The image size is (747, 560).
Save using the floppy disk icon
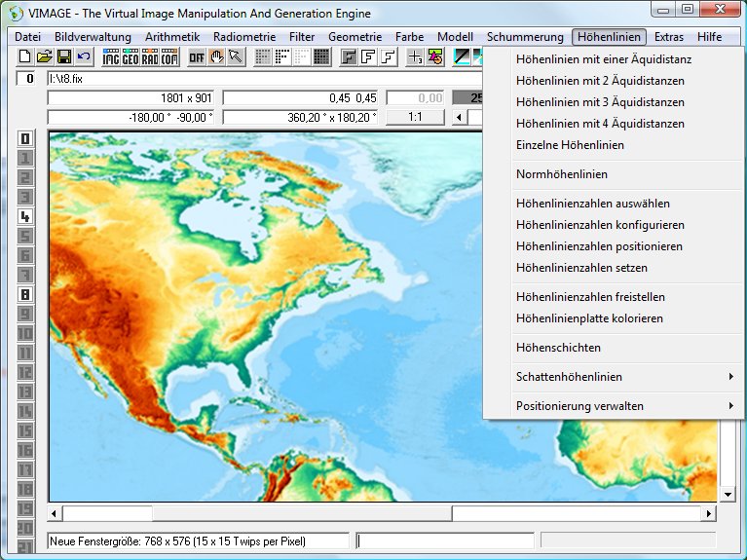[x=64, y=57]
